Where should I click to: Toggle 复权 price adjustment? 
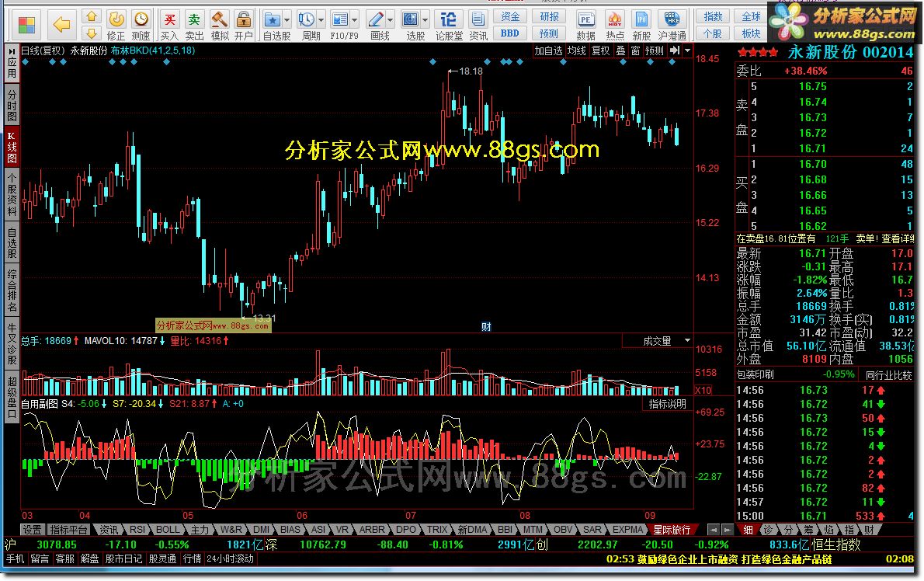[x=600, y=50]
